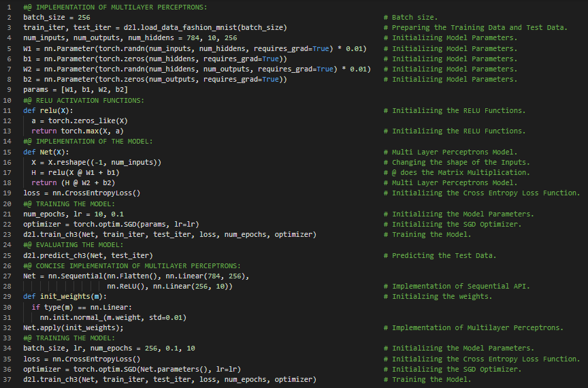Click line number 37 in the gutter
Image resolution: width=588 pixels, height=388 pixels.
[x=7, y=379]
